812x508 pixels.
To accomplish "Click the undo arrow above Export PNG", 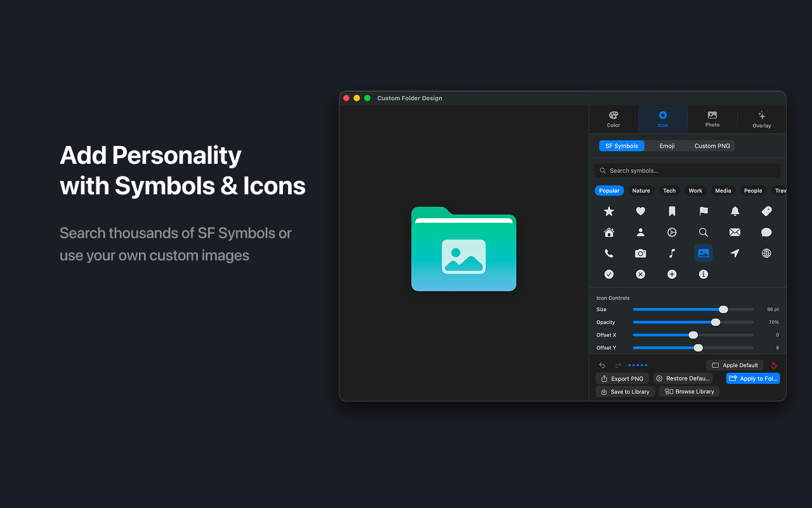I will point(601,364).
